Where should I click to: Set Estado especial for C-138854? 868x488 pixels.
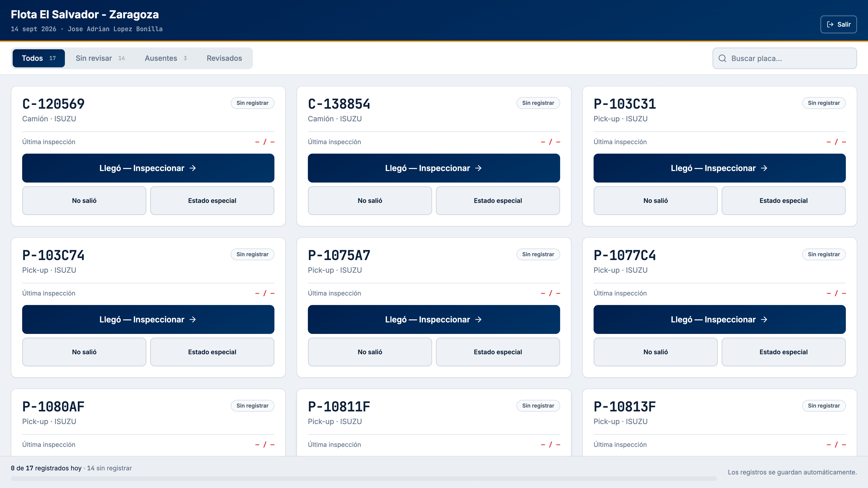pos(498,200)
